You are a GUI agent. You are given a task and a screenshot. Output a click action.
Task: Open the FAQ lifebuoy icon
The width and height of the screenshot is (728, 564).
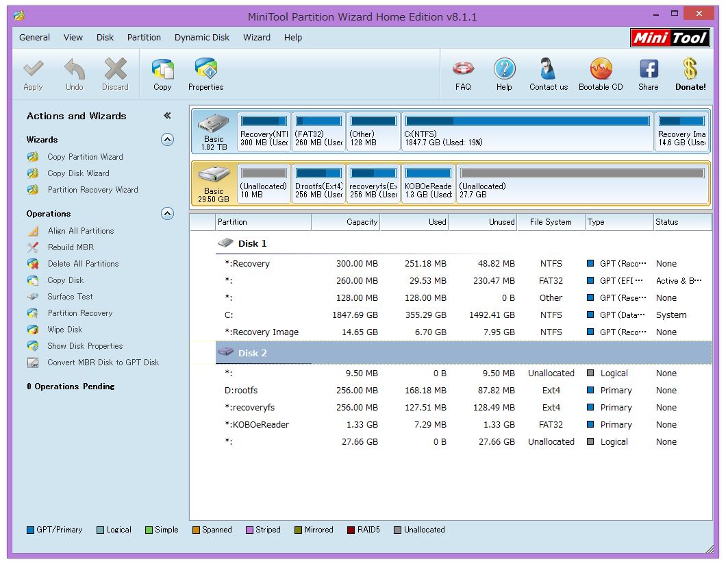click(463, 69)
